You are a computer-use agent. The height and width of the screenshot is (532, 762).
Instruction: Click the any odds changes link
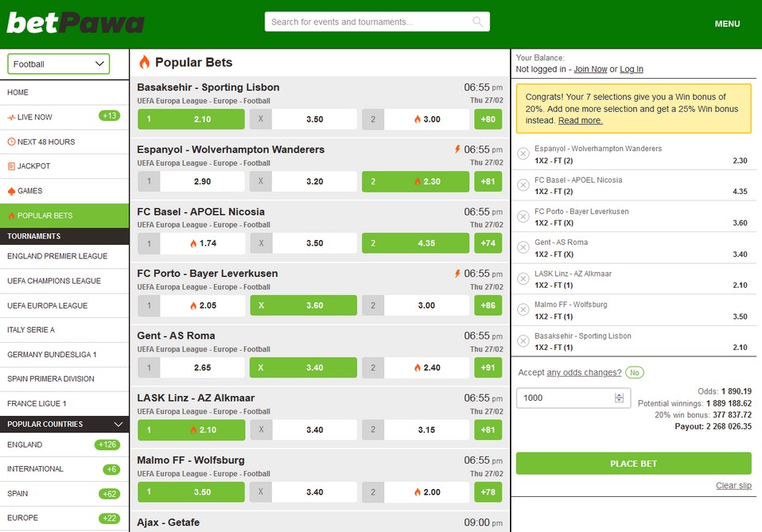point(584,373)
